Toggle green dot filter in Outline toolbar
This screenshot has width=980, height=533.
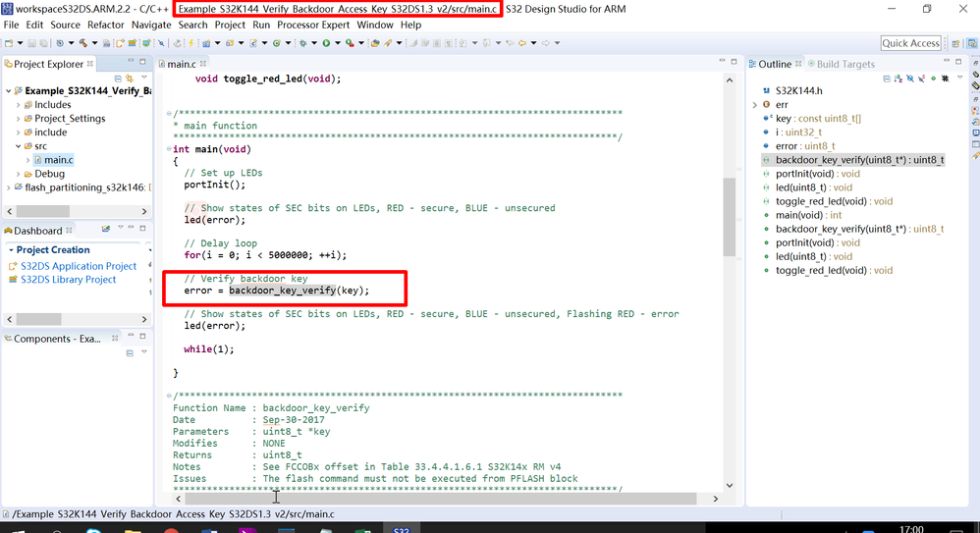coord(933,79)
